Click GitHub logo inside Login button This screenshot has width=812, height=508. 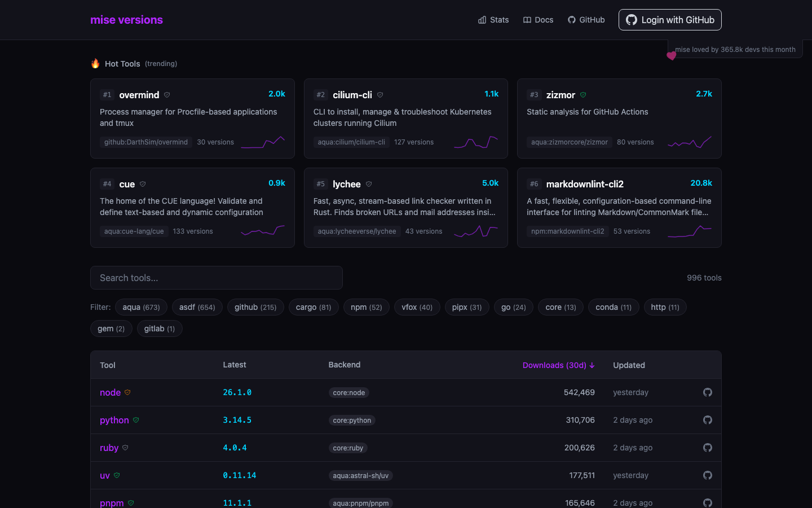pyautogui.click(x=632, y=20)
